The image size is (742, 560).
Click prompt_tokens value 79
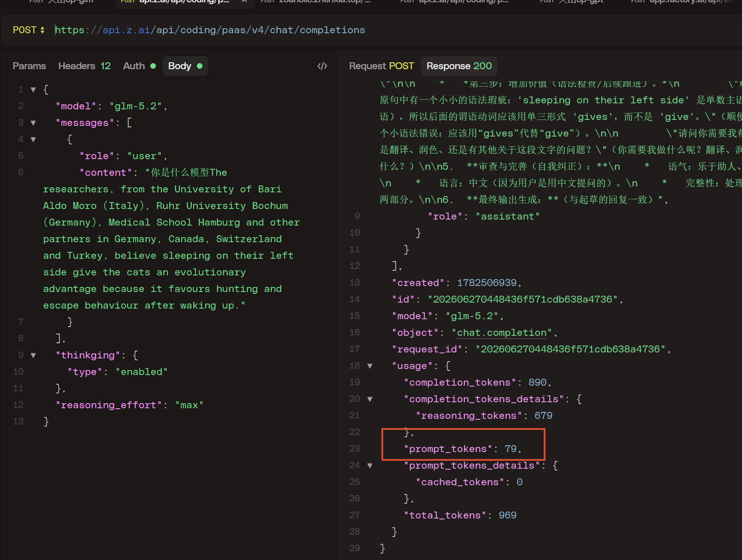click(510, 449)
